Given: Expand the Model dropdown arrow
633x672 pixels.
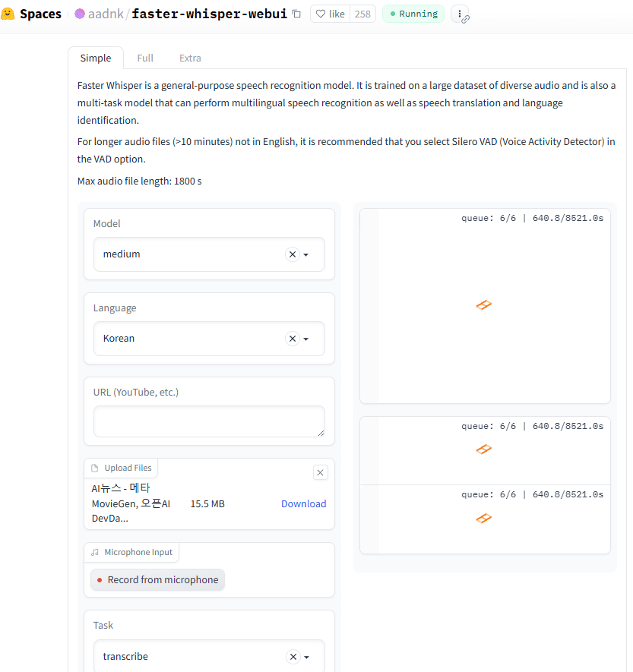Looking at the screenshot, I should pos(306,254).
